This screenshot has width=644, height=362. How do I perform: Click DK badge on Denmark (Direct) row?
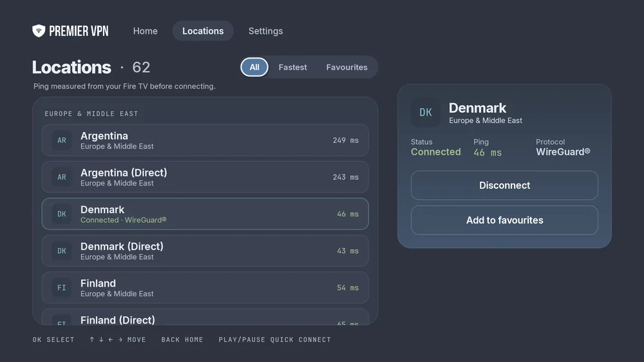coord(62,251)
